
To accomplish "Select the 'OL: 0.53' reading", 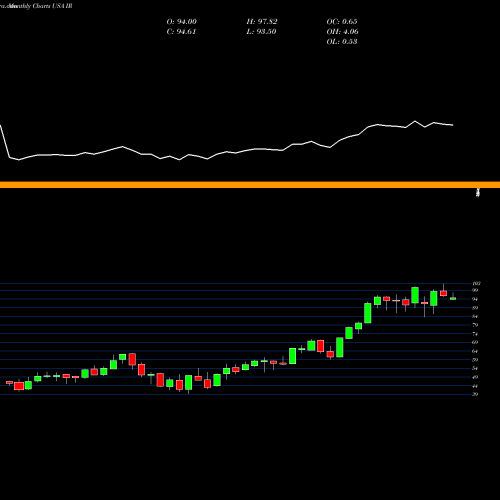I will (x=342, y=42).
